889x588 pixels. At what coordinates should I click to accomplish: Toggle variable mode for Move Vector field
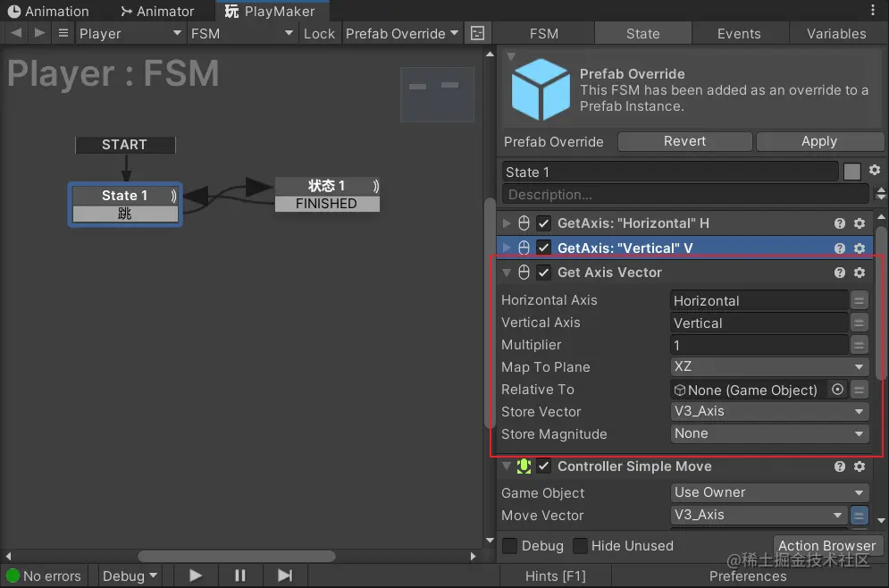(x=859, y=515)
